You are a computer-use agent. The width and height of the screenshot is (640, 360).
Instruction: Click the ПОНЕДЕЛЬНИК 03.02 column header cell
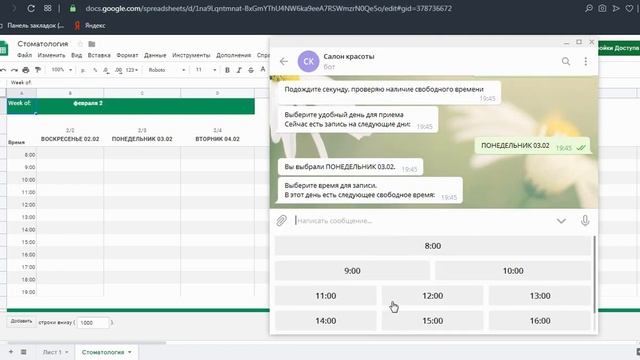click(142, 139)
